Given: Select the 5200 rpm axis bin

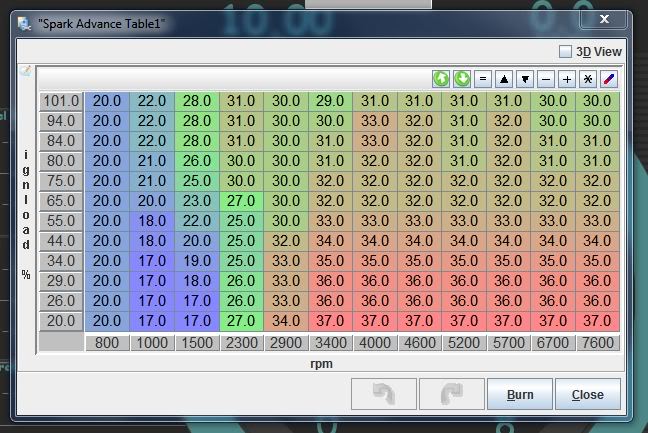Looking at the screenshot, I should pyautogui.click(x=464, y=343).
